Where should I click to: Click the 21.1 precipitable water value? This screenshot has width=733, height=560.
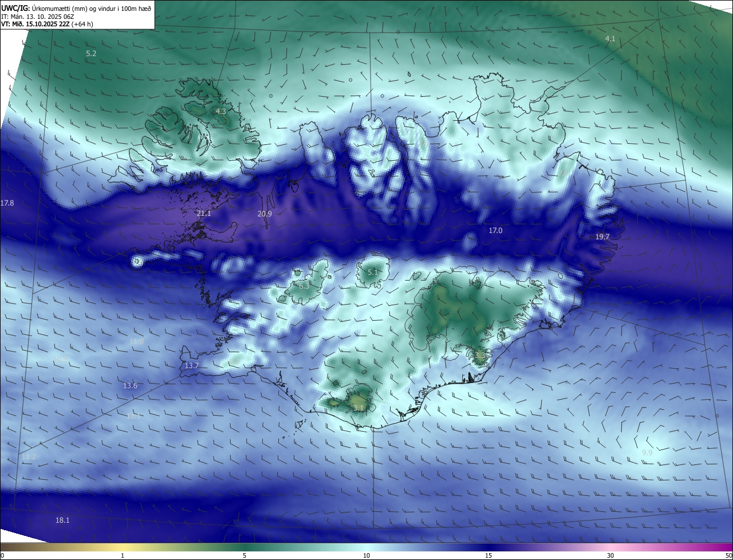pos(204,213)
